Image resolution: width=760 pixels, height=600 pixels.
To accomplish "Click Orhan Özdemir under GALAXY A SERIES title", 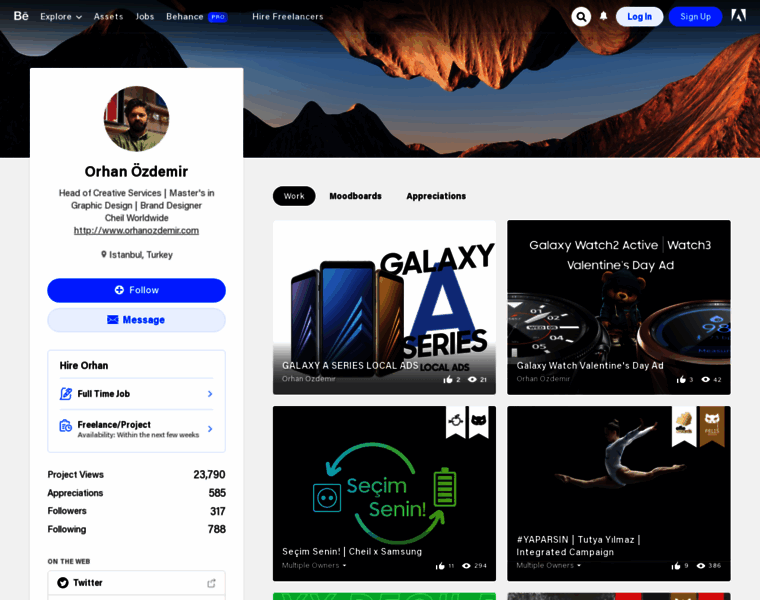I will click(309, 379).
